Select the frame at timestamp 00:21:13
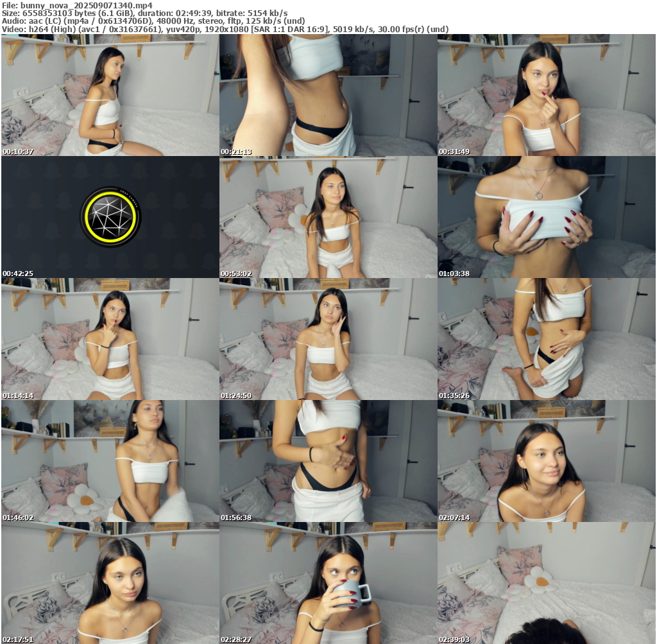Viewport: 657px width, 644px height. 328,95
